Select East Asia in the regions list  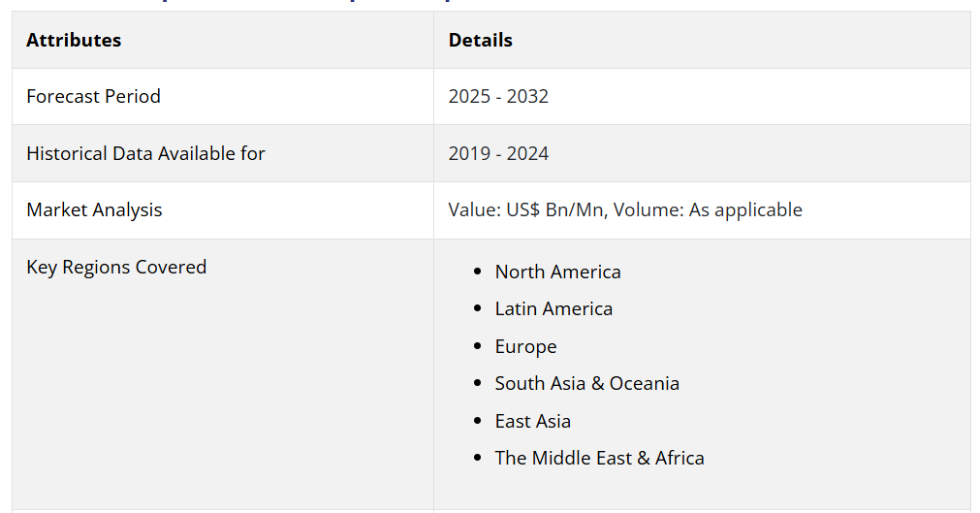coord(532,421)
